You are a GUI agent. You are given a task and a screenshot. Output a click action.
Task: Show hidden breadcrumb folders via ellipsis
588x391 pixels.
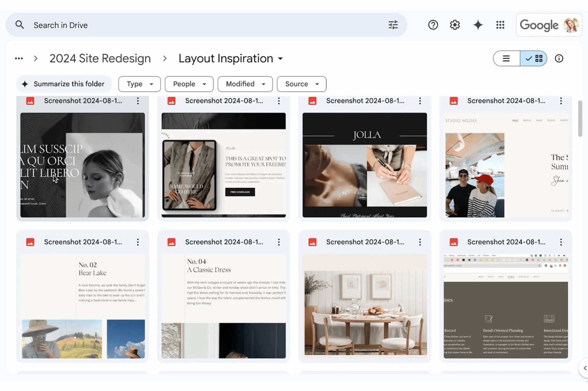19,58
